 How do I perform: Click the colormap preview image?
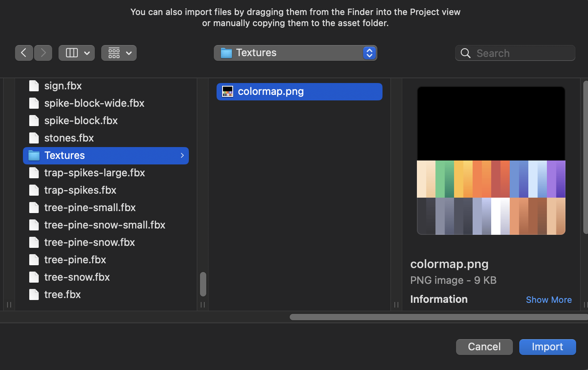[x=491, y=160]
